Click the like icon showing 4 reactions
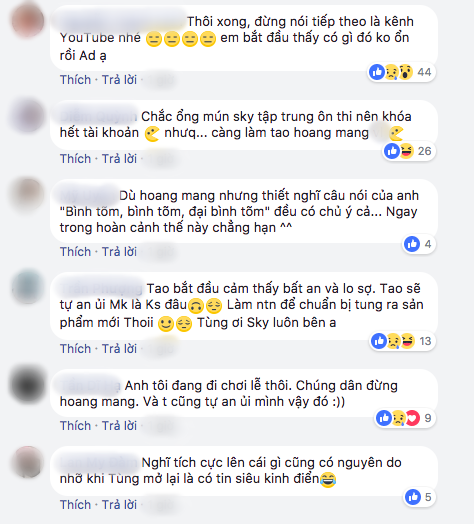 coord(412,244)
